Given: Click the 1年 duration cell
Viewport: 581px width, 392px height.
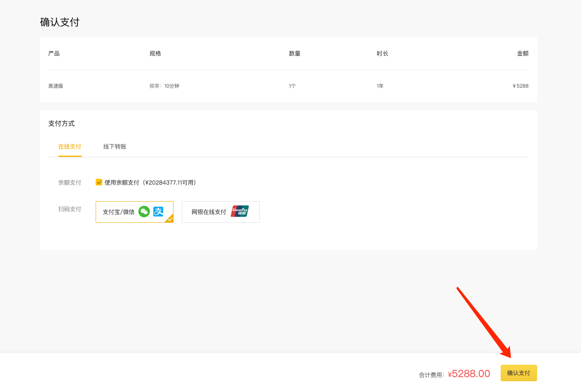Looking at the screenshot, I should pos(380,86).
